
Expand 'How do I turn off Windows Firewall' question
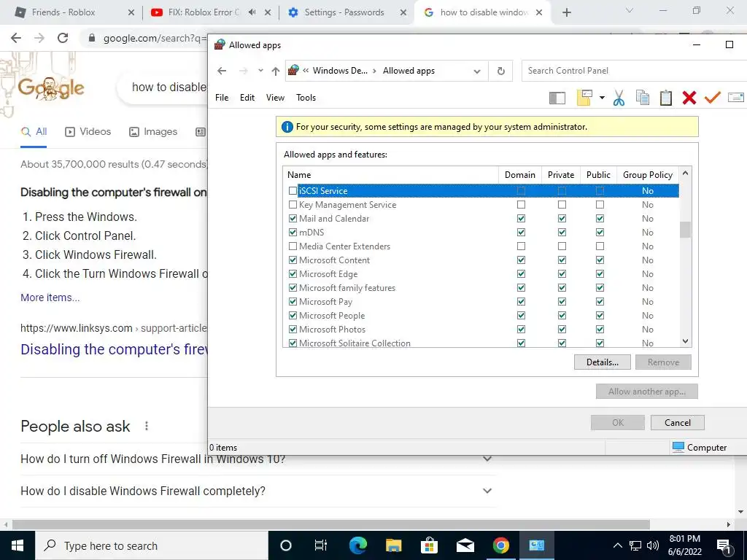[487, 459]
